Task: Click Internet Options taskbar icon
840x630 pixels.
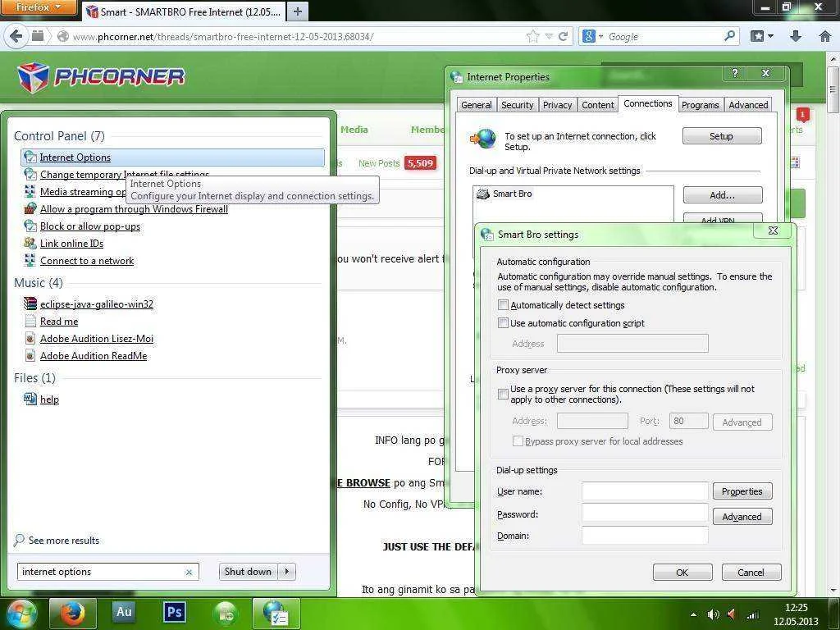Action: coord(276,614)
